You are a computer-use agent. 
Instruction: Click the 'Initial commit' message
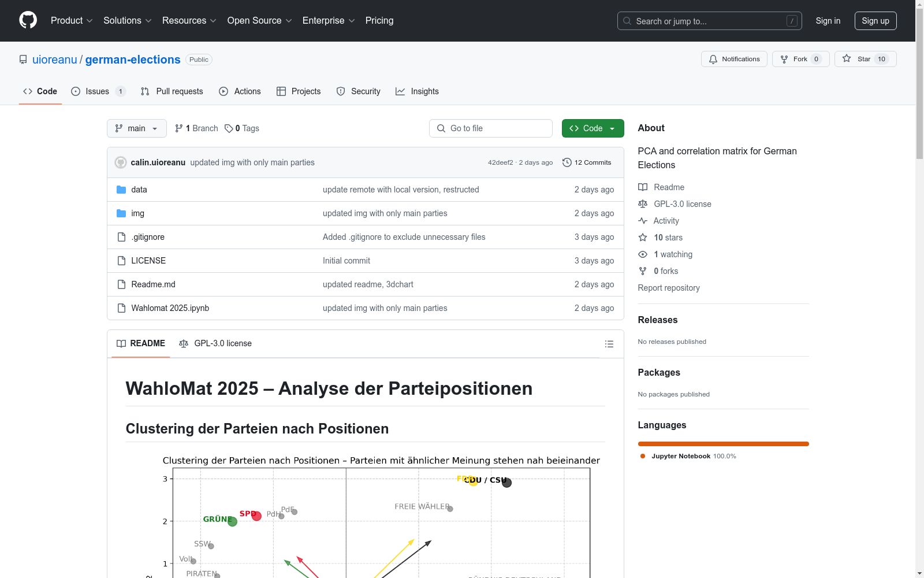coord(346,261)
